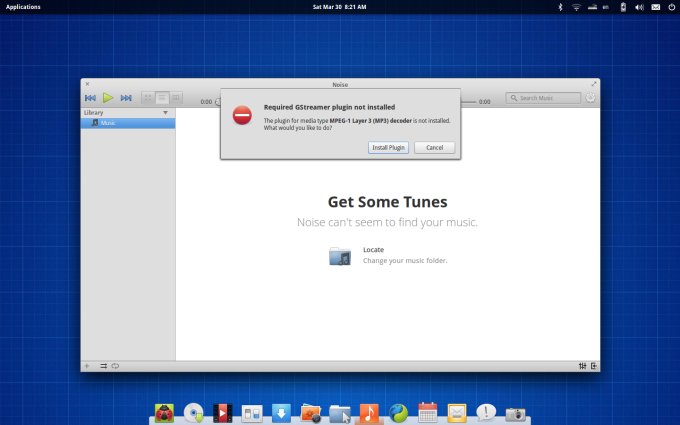Open the power session menu
This screenshot has width=680, height=425.
(671, 7)
